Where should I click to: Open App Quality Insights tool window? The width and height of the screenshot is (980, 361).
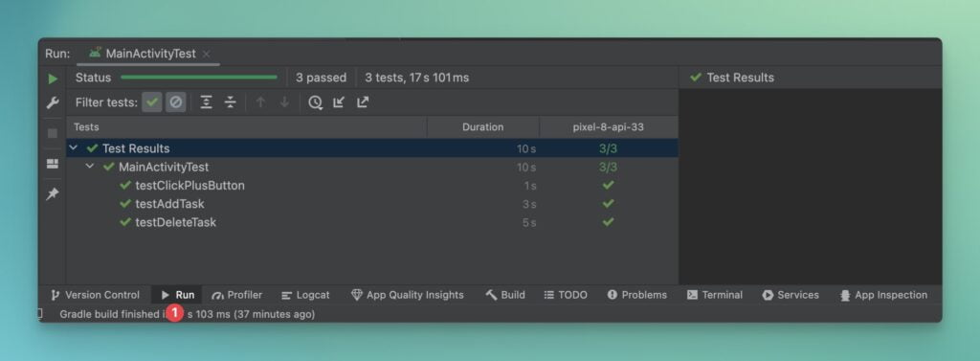[408, 295]
